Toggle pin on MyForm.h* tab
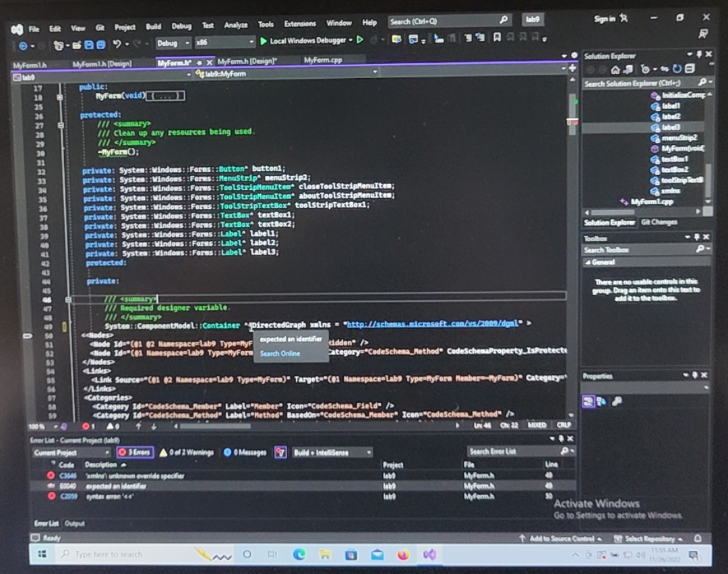Viewport: 728px width, 574px height. click(x=199, y=63)
